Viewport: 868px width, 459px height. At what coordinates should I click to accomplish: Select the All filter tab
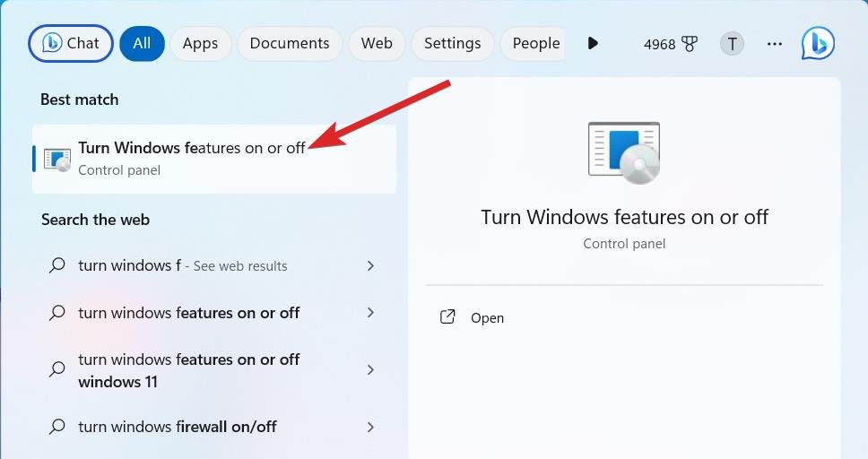click(142, 43)
